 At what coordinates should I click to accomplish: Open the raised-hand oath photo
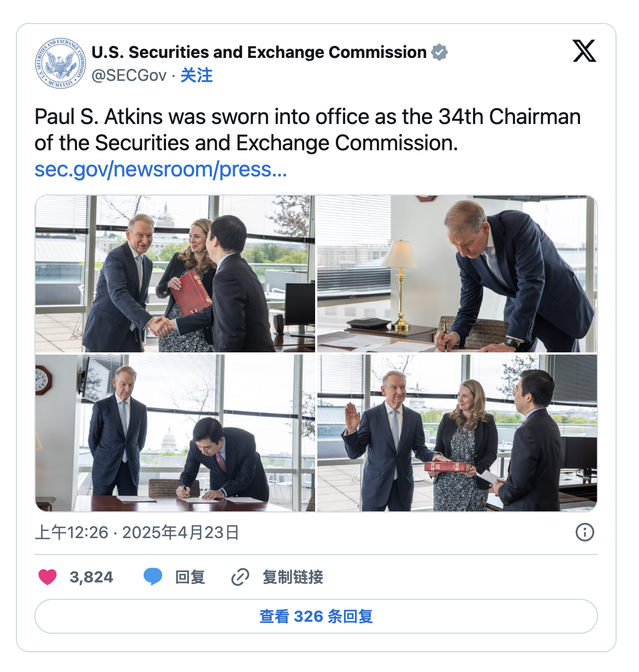[457, 433]
